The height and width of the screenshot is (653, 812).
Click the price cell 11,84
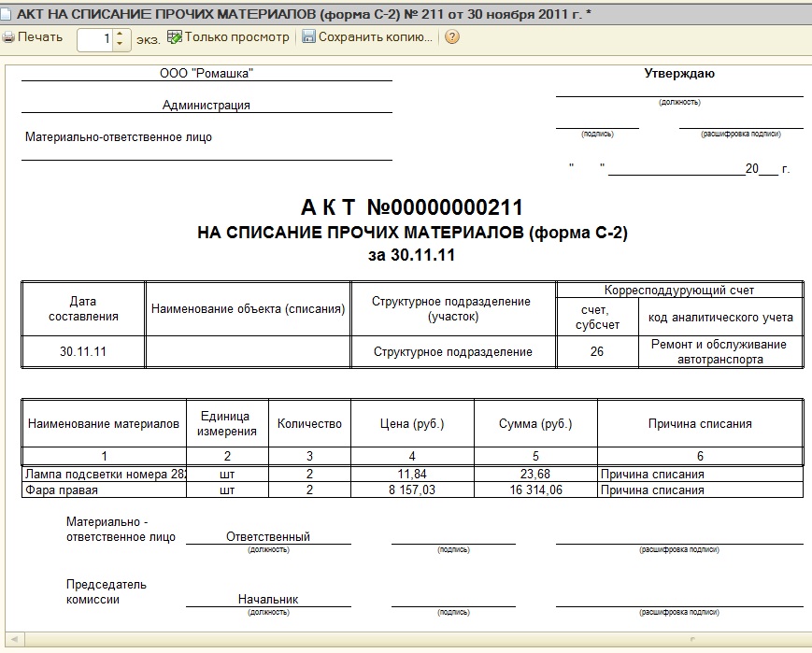412,474
